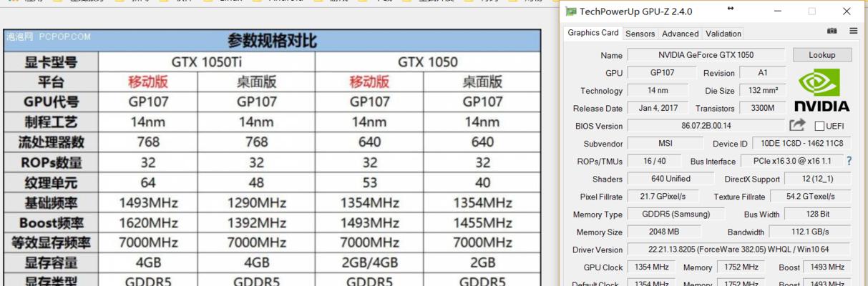
Task: Click the Device ID value field
Action: click(x=801, y=143)
